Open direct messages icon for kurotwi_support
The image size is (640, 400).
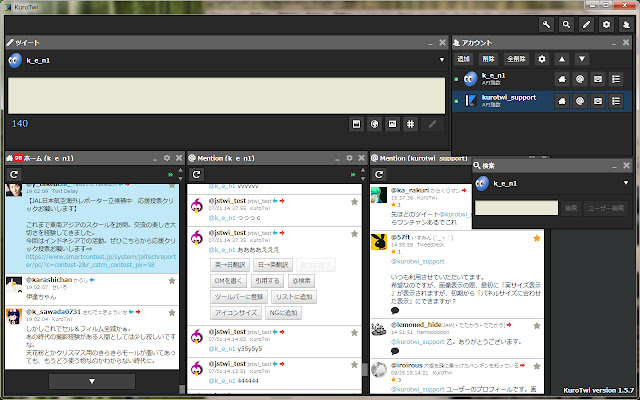tap(599, 100)
